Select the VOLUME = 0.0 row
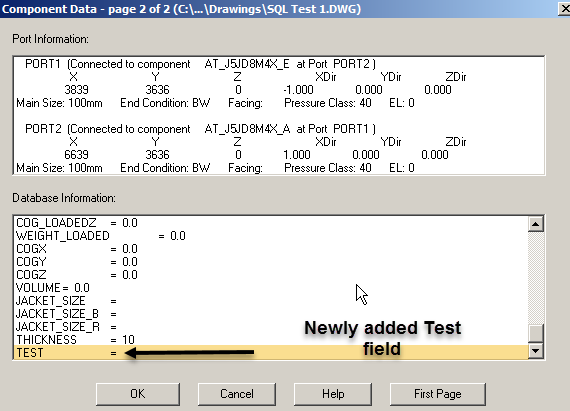The height and width of the screenshot is (411, 570). click(x=271, y=288)
